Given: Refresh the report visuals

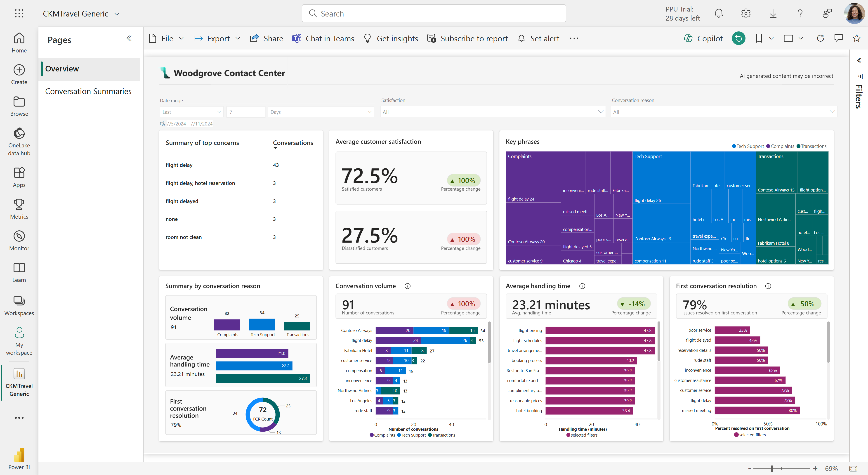Looking at the screenshot, I should tap(821, 38).
